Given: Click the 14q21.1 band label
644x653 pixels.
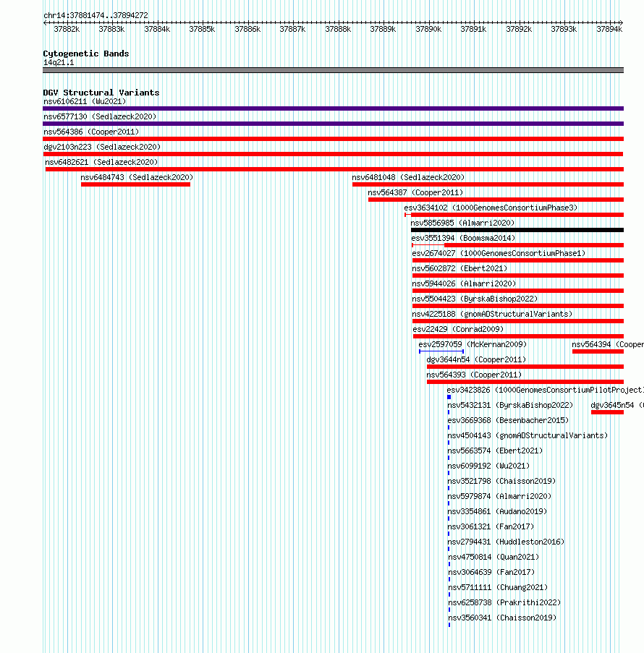Looking at the screenshot, I should tap(59, 62).
